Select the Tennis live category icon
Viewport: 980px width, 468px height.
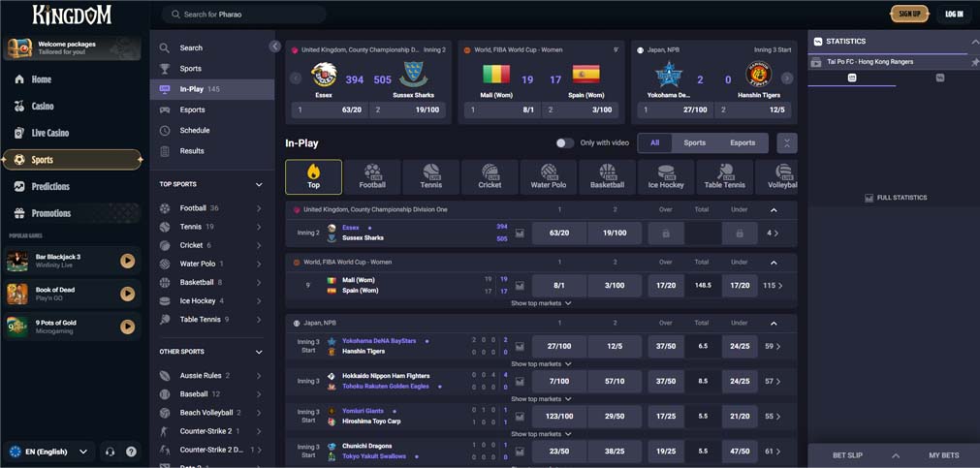click(431, 176)
